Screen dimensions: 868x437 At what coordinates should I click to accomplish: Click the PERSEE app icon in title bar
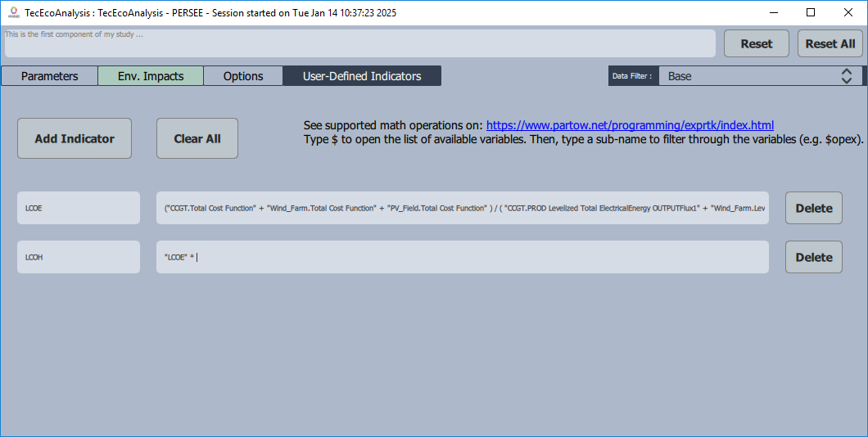(14, 12)
